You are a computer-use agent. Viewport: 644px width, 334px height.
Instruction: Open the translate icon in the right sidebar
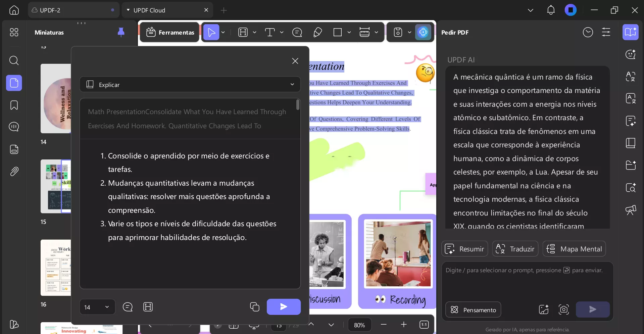point(631,77)
